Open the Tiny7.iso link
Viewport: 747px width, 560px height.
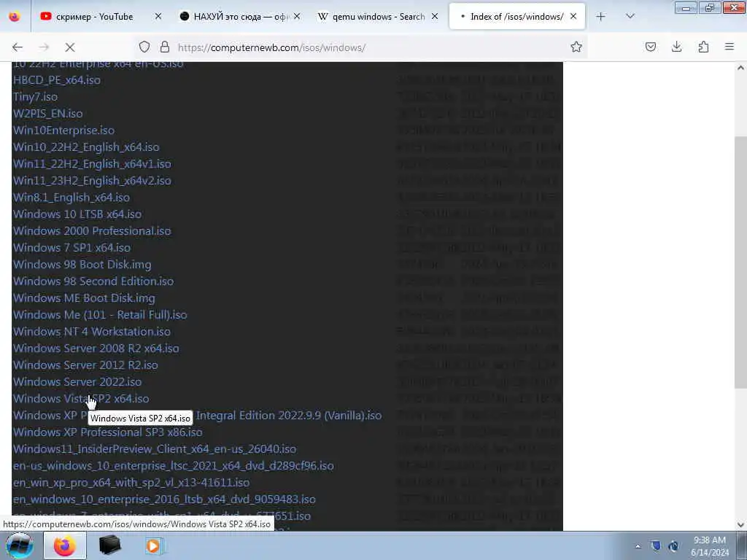click(x=35, y=97)
